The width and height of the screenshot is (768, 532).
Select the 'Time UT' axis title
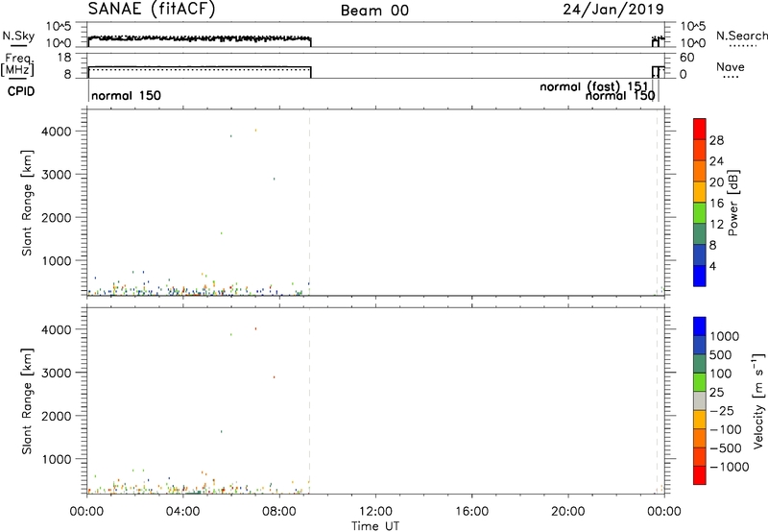[375, 526]
